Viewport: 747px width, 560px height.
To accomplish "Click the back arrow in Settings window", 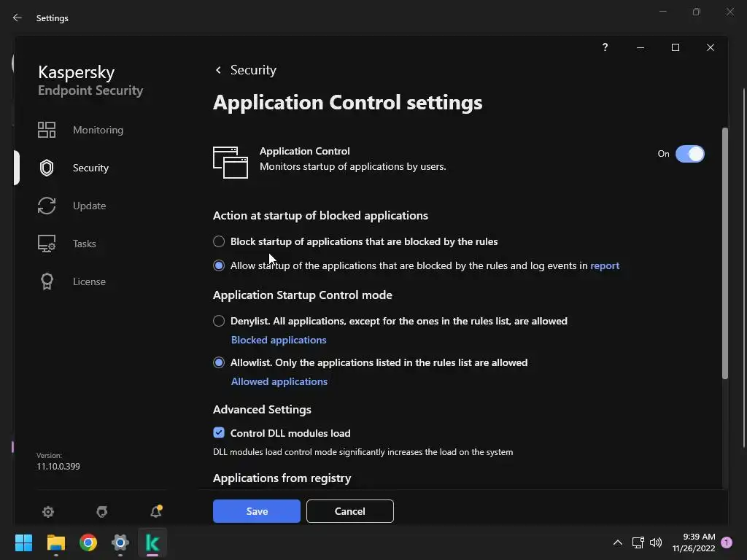I will click(18, 17).
